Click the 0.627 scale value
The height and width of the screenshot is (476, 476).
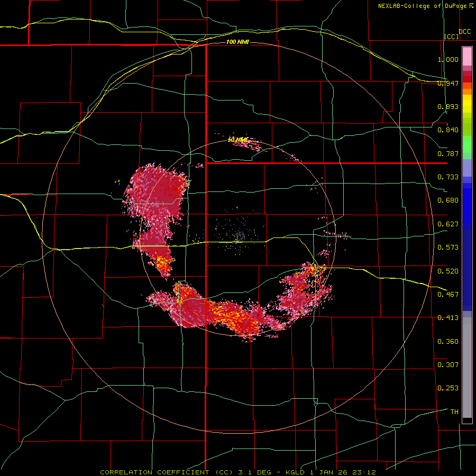(448, 224)
